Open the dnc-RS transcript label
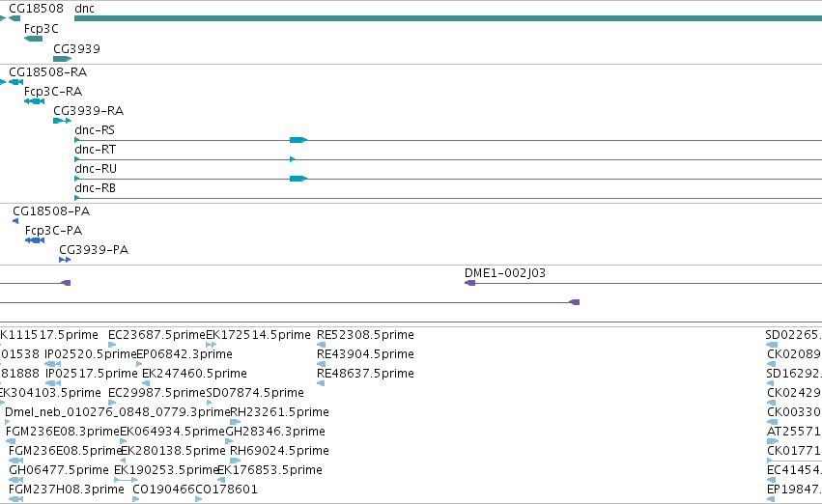This screenshot has height=504, width=822. tap(95, 130)
